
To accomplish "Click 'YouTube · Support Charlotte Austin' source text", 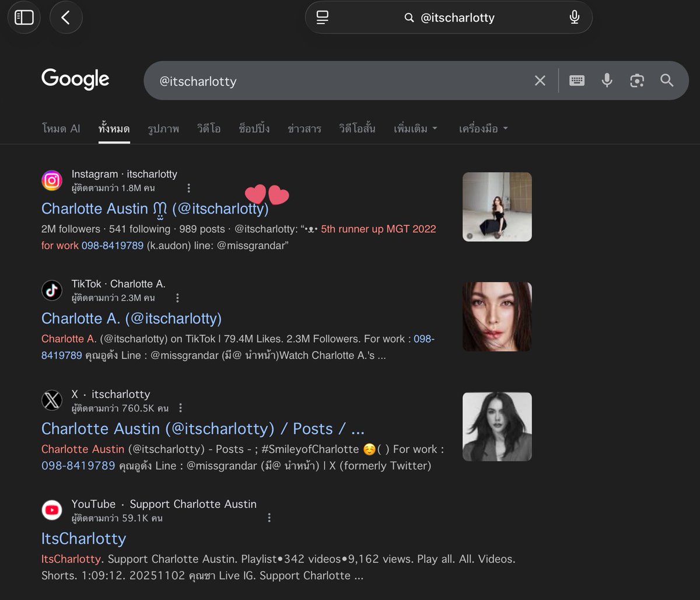I will tap(164, 504).
